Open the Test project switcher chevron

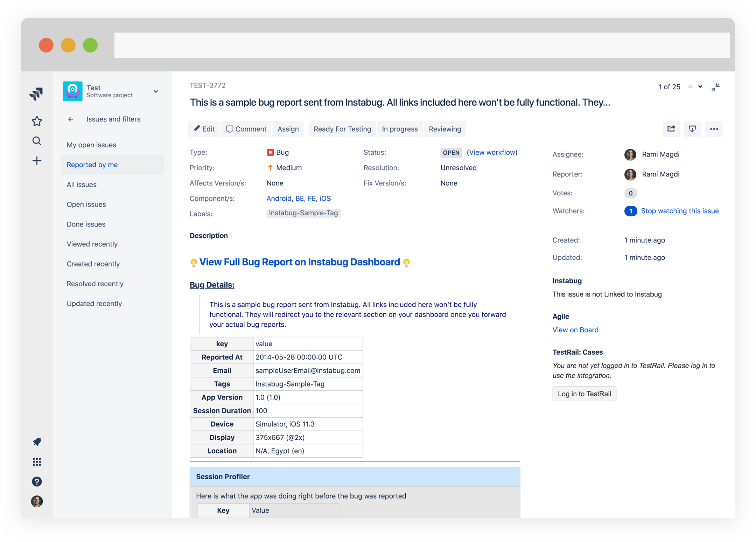(156, 91)
